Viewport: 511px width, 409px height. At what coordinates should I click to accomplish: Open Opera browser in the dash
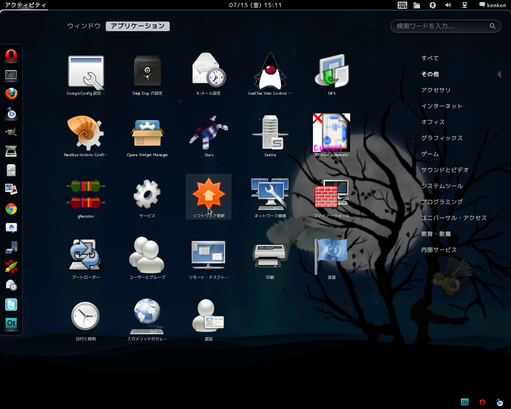point(11,56)
